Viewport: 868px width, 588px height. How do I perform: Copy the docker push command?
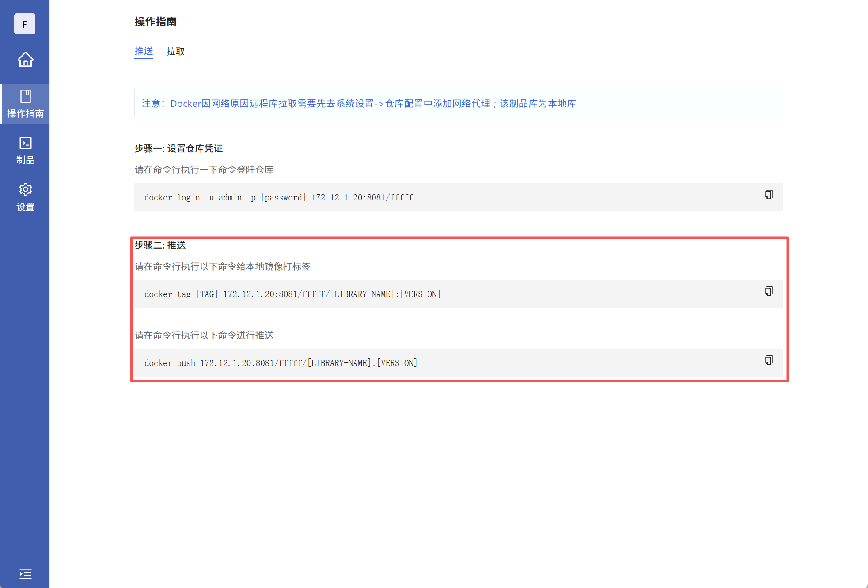[769, 360]
